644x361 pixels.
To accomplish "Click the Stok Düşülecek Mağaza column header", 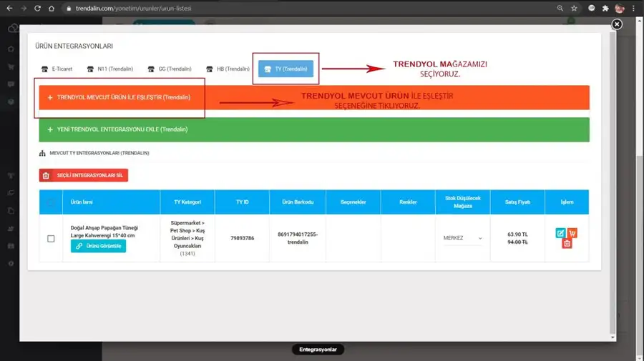I will [x=463, y=202].
